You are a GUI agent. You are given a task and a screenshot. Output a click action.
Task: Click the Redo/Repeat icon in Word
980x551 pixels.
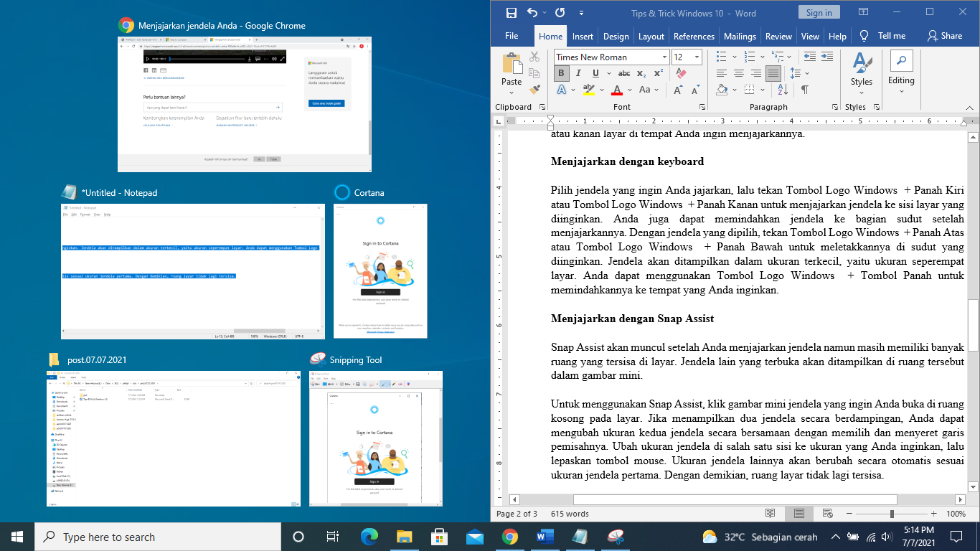point(560,13)
